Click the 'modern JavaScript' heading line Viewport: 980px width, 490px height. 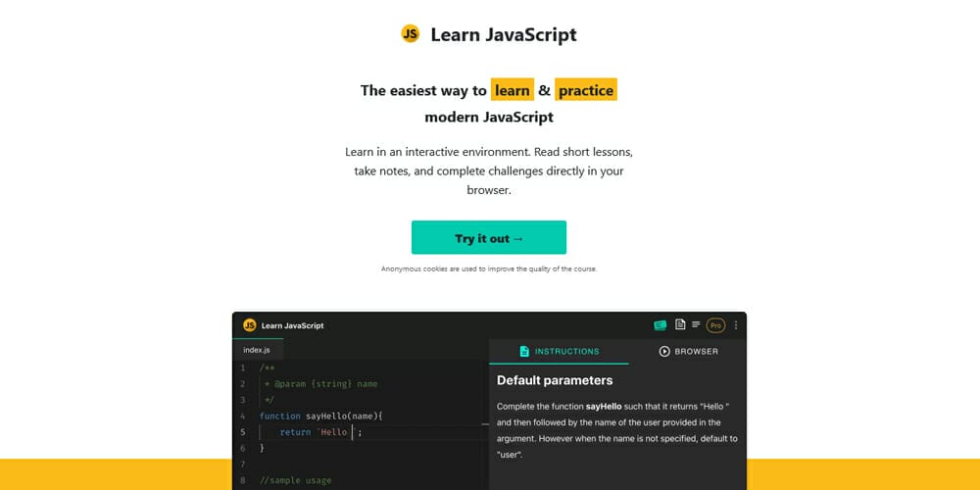tap(489, 117)
